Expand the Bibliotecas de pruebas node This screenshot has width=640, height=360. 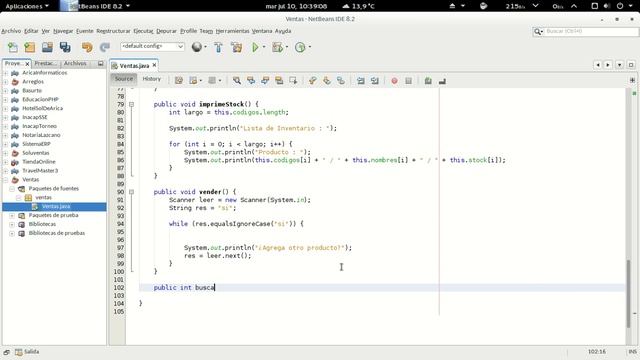coord(12,233)
